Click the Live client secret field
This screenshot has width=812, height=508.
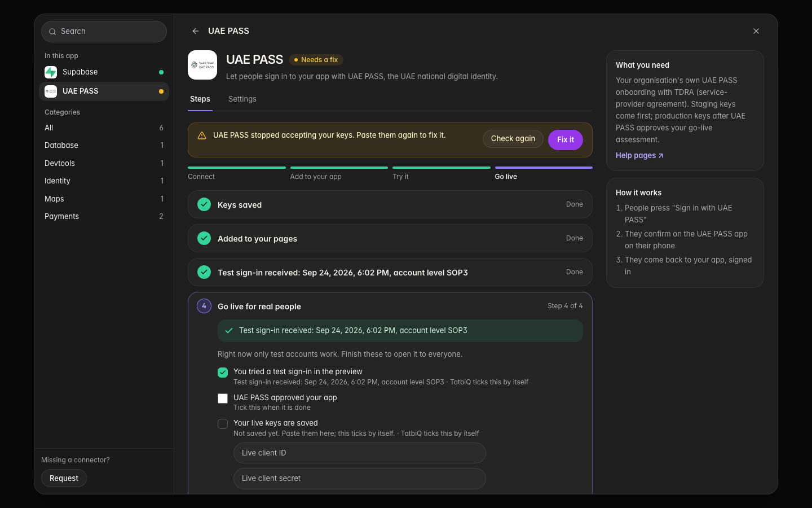tap(360, 479)
